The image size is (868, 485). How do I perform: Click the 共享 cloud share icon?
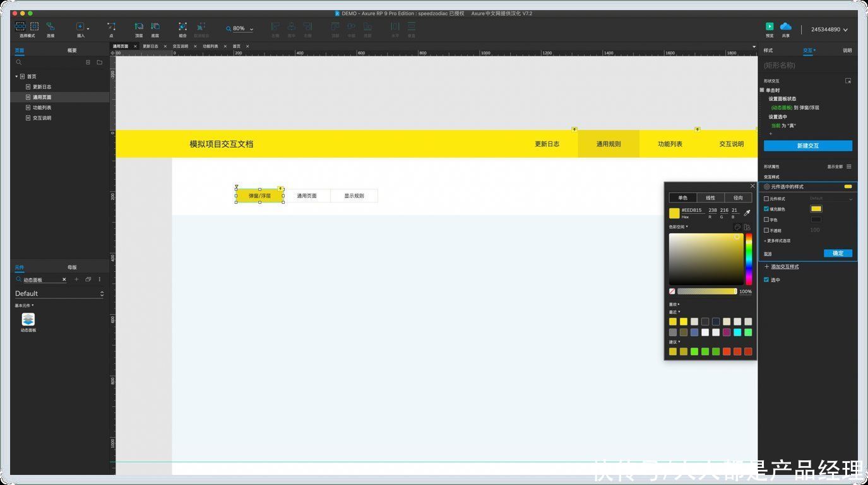[x=786, y=26]
